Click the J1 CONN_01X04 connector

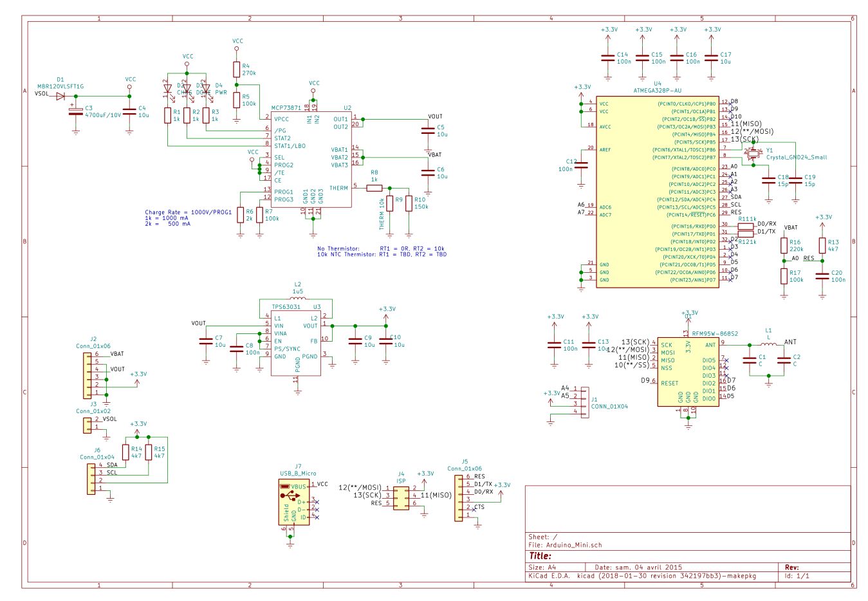pos(584,402)
